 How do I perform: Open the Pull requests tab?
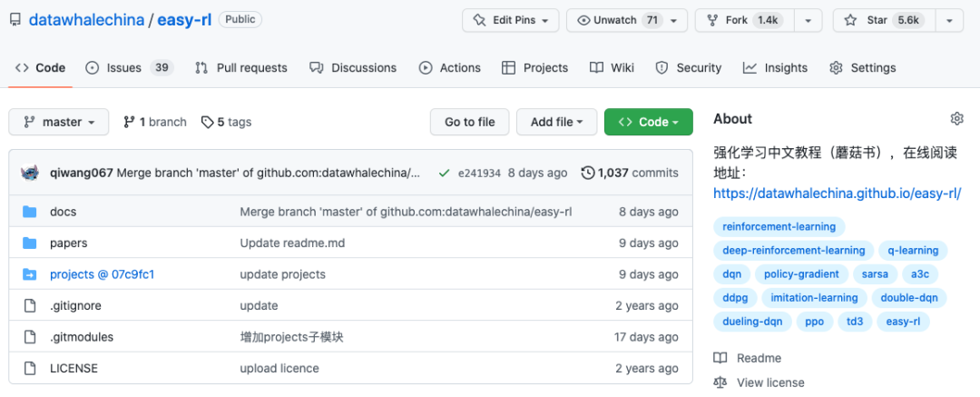240,67
